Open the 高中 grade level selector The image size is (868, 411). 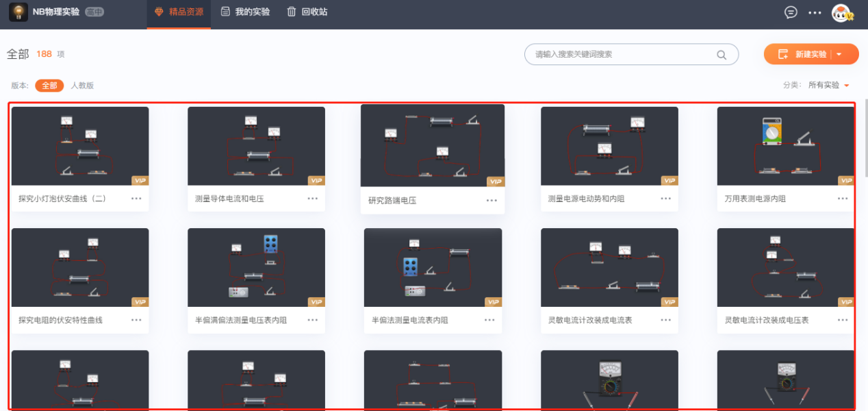click(94, 12)
